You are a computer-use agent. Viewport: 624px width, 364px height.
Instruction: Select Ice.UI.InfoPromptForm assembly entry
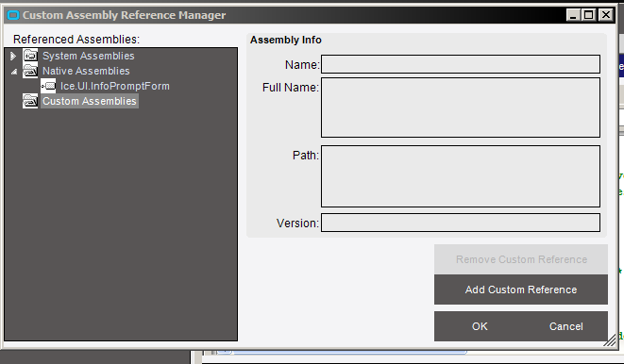[x=114, y=86]
